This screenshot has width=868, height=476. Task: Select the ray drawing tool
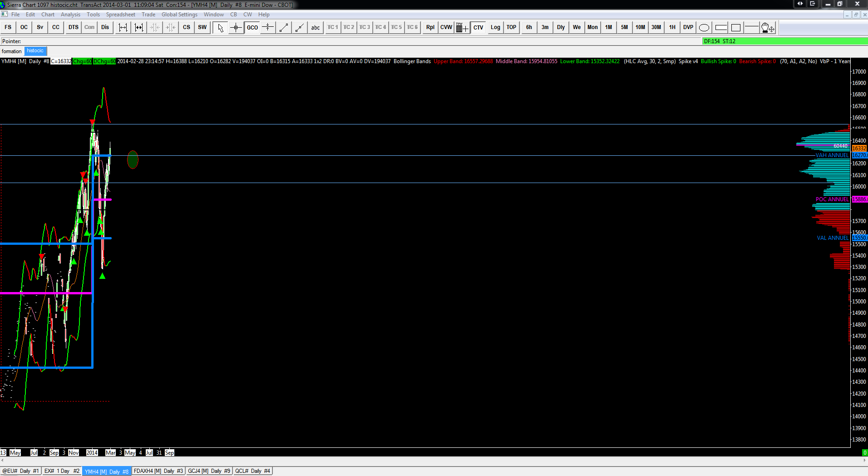coord(300,27)
